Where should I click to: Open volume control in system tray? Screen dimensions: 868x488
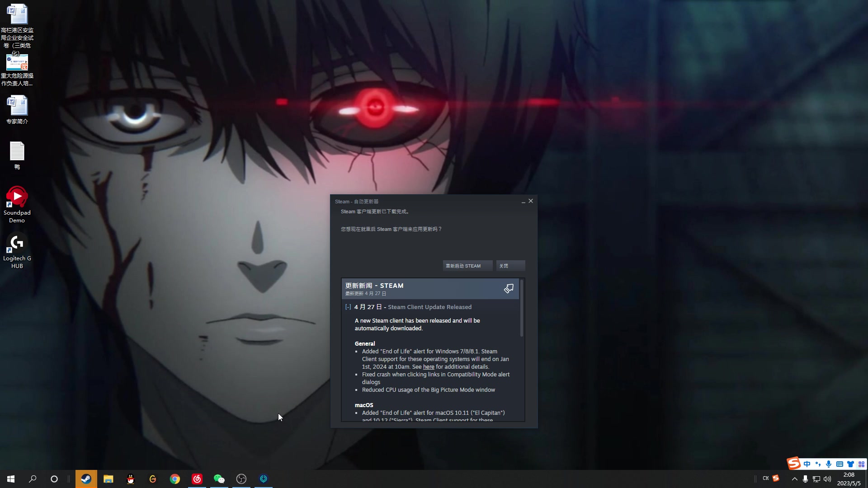[827, 479]
